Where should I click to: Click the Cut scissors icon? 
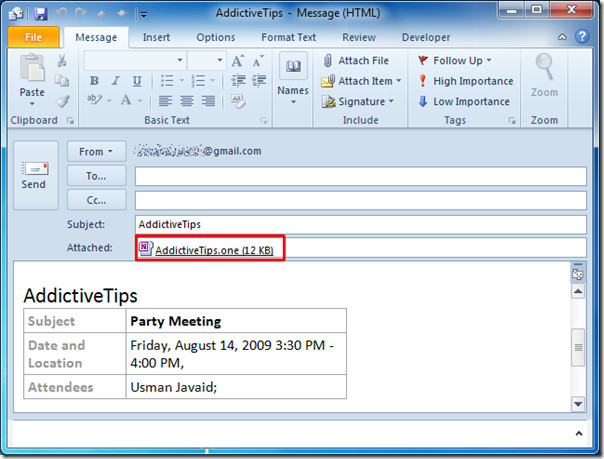point(62,61)
